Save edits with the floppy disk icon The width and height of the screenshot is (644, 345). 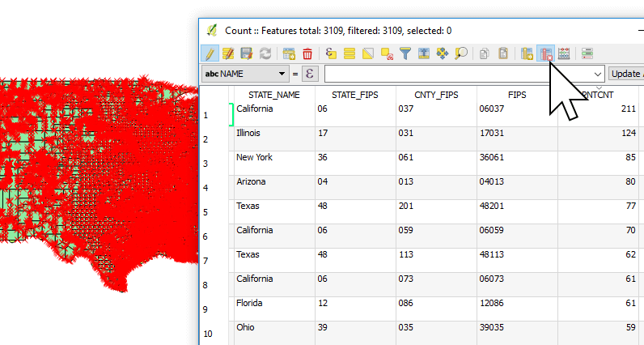(247, 53)
